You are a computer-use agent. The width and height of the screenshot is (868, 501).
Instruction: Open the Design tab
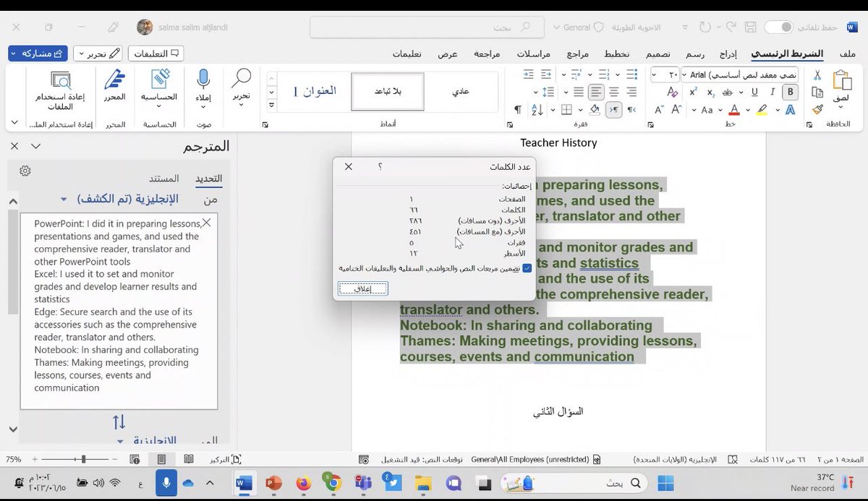[658, 53]
